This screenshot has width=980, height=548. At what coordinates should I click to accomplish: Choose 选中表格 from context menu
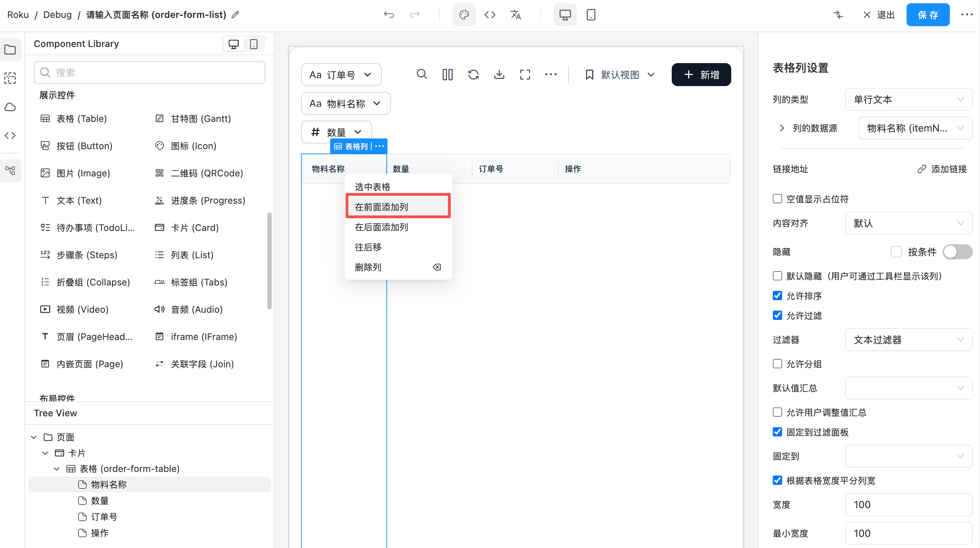[398, 187]
